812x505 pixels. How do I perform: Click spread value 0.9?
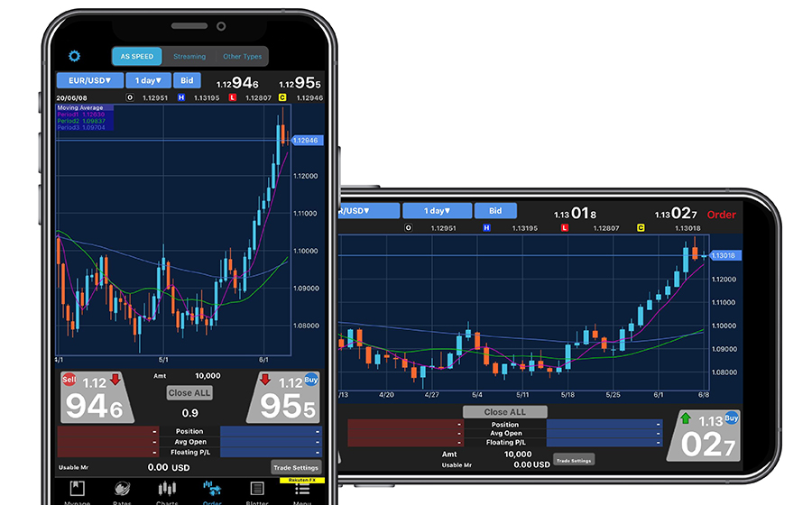[x=190, y=413]
